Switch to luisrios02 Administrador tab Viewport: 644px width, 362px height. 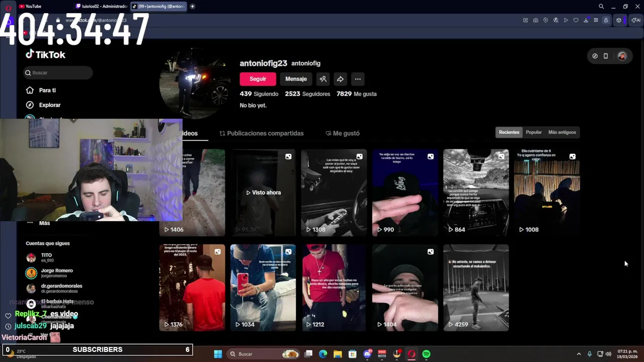101,7
